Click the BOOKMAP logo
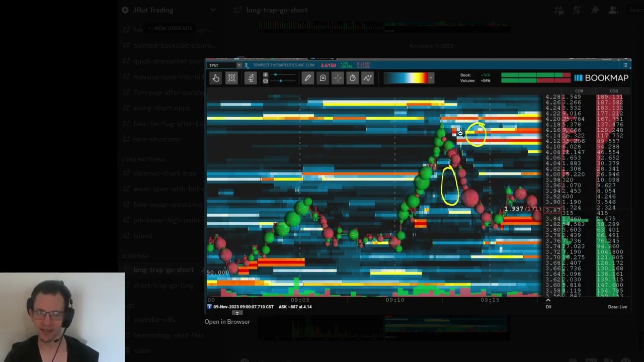 601,78
